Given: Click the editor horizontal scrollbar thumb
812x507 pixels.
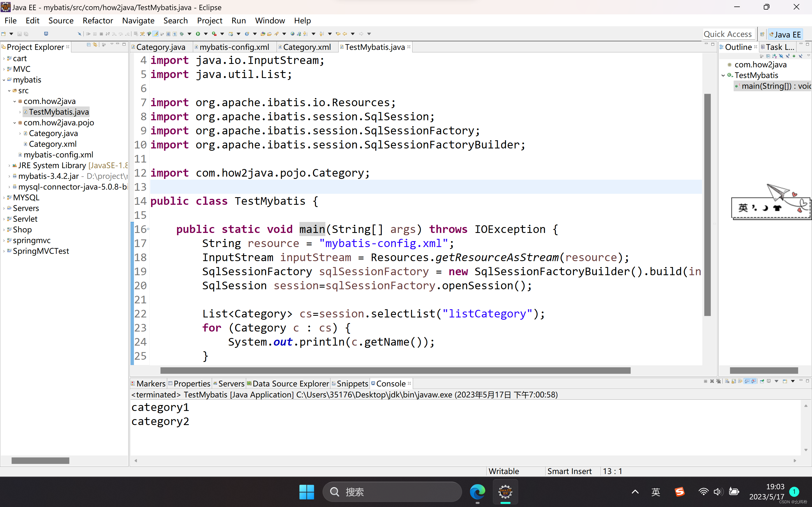Looking at the screenshot, I should click(395, 370).
